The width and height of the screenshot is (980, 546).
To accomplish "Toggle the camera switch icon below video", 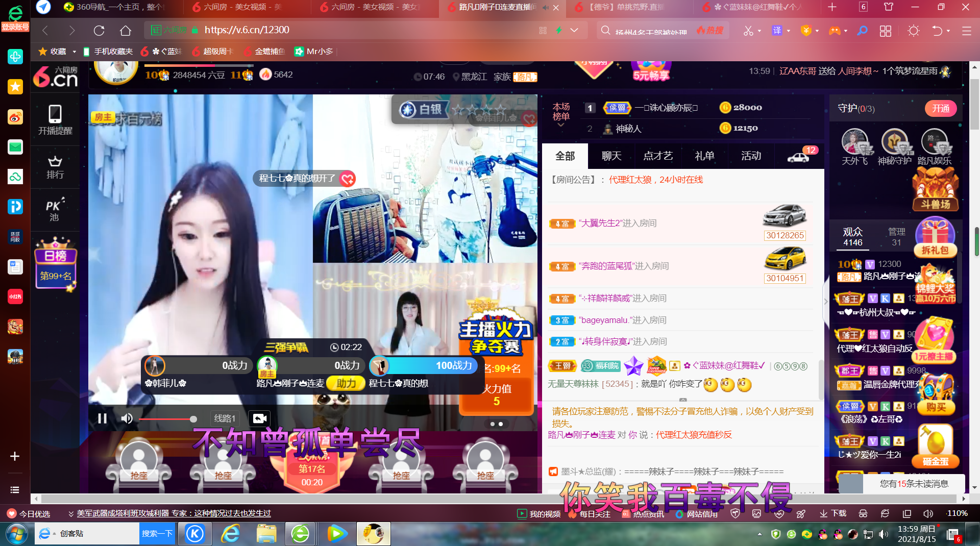I will (x=259, y=418).
